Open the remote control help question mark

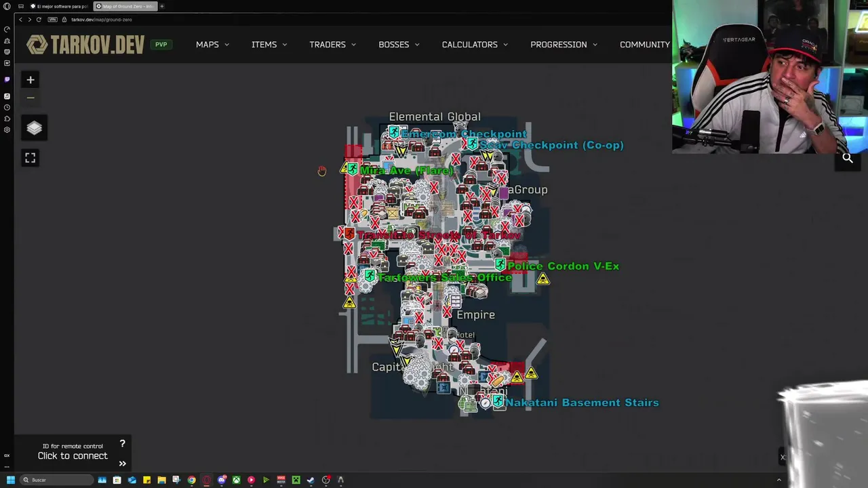(122, 444)
